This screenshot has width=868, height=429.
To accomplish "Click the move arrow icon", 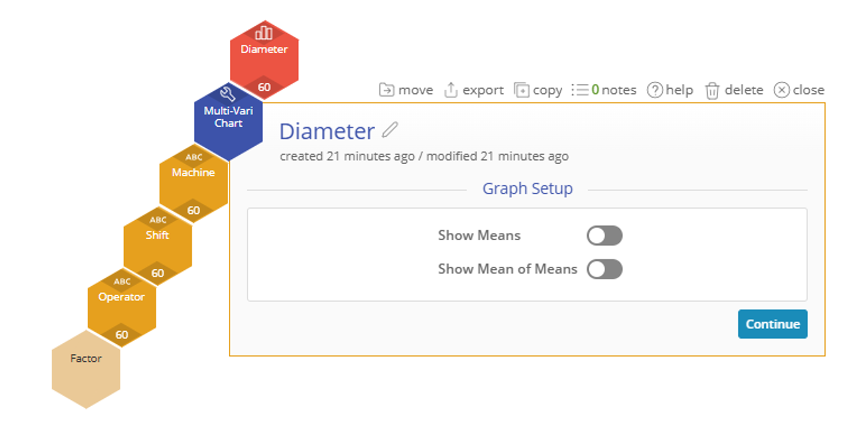I will coord(386,90).
